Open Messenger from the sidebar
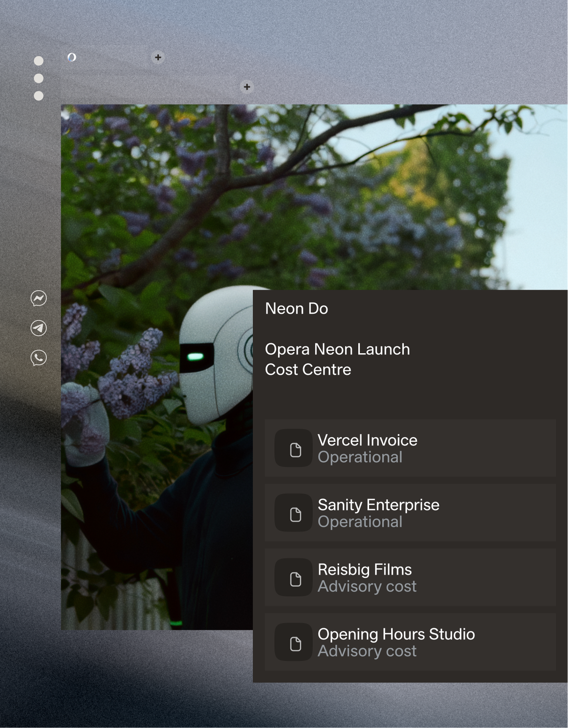568x728 pixels. point(39,298)
